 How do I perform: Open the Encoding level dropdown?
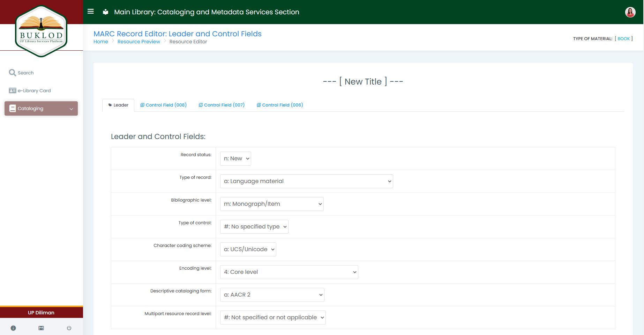click(288, 272)
